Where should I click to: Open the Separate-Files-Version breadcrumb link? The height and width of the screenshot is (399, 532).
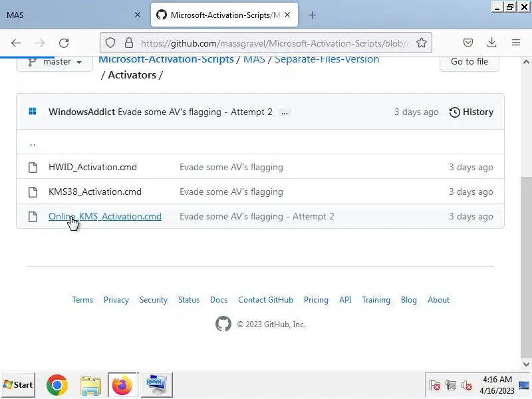(327, 59)
